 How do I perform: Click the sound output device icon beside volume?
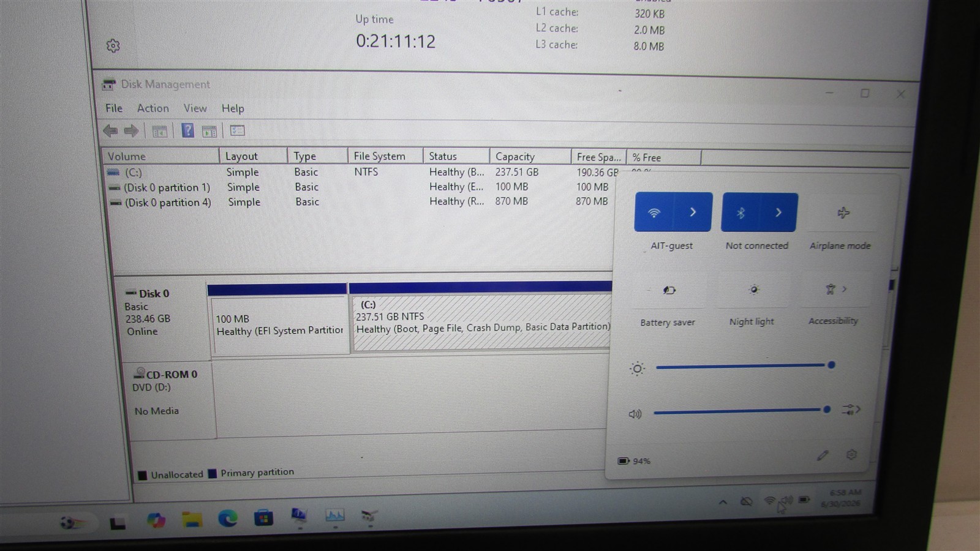pos(851,410)
